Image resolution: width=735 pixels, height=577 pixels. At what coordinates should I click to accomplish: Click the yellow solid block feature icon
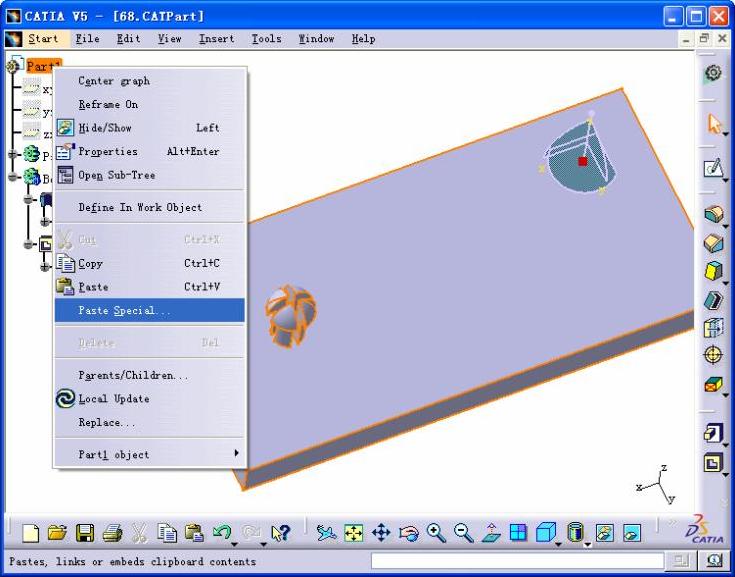point(713,271)
